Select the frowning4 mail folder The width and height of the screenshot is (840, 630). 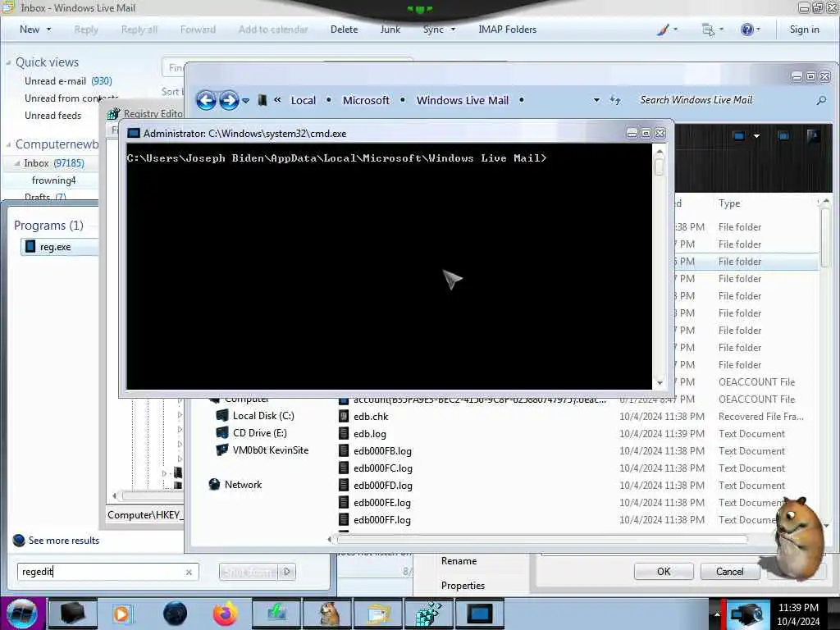(x=53, y=180)
